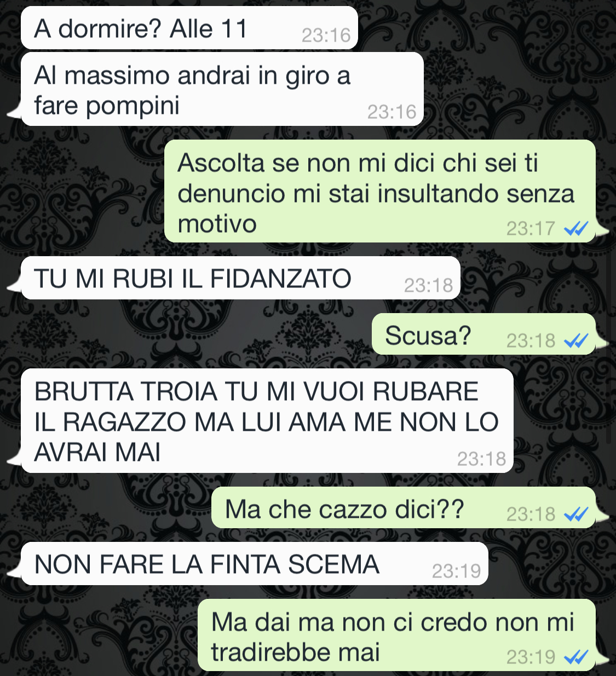
Task: Click the 23:17 timestamp on the green message
Action: tap(531, 228)
